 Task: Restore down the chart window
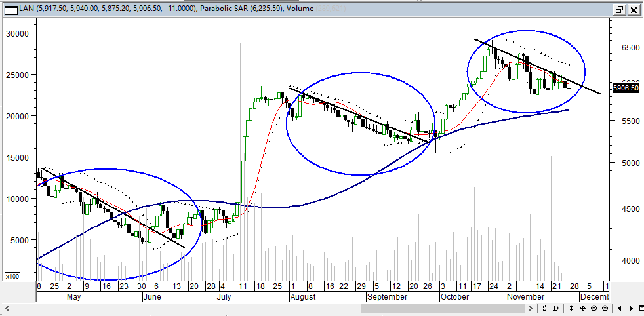[619, 9]
